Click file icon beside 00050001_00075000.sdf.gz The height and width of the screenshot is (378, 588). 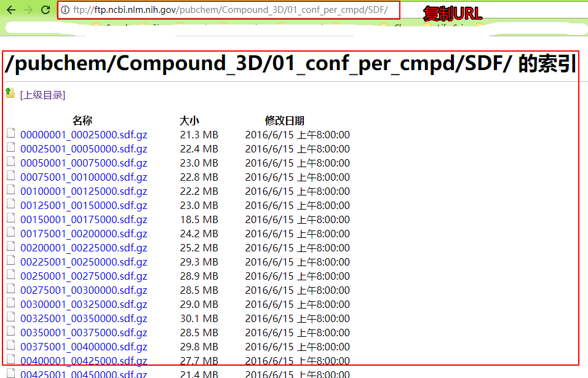click(11, 162)
